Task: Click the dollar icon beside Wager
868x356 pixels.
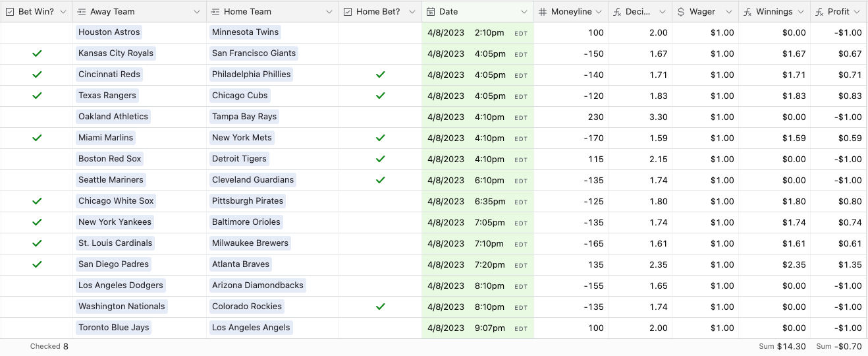Action: click(x=681, y=12)
